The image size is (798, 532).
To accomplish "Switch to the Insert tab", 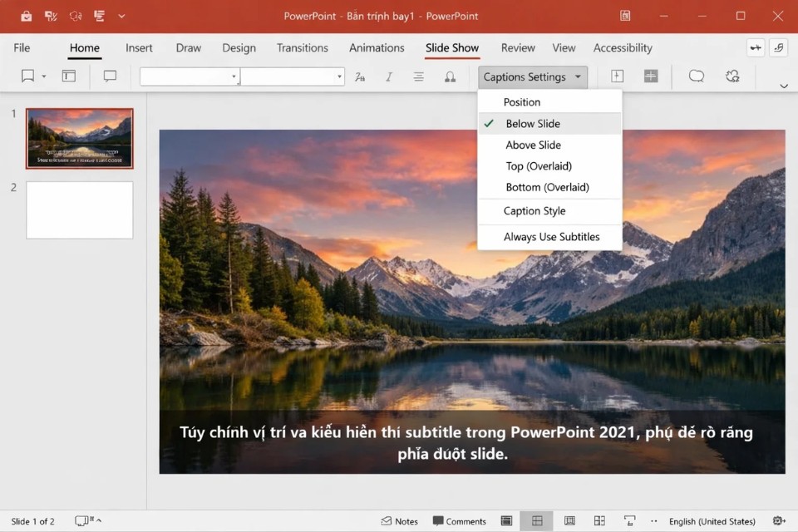I will pos(139,48).
